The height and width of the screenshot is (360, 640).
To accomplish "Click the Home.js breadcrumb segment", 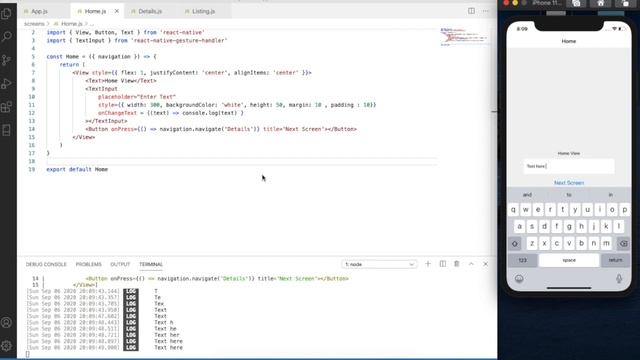I will (x=71, y=24).
